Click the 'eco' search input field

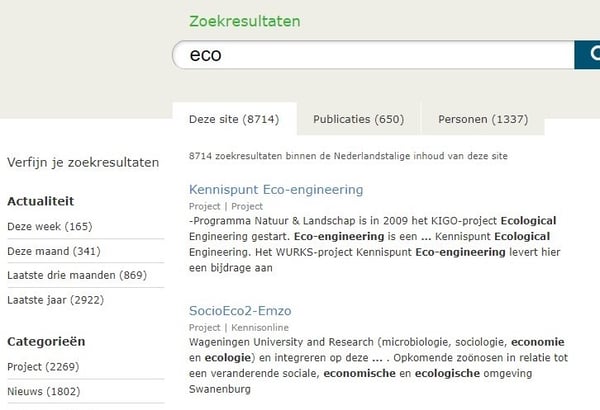(x=370, y=55)
